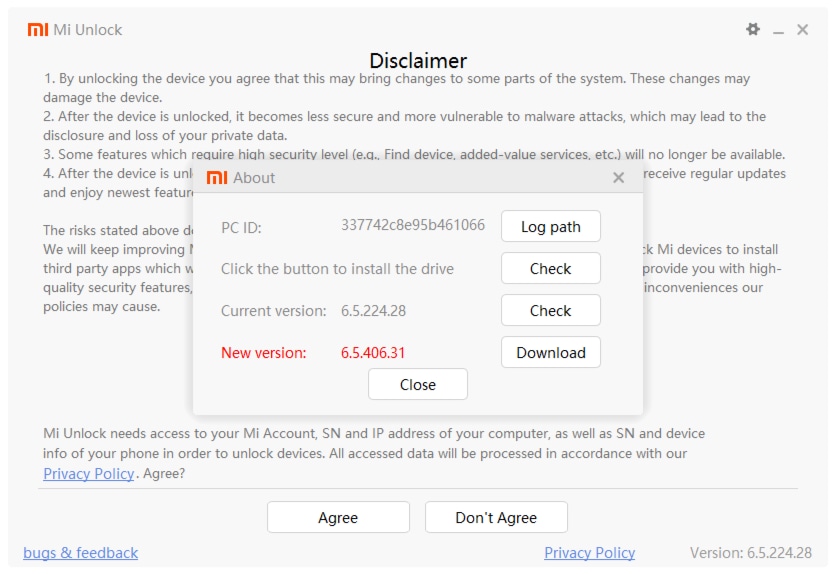Select the PC ID value 337742c8e95b461066
836x574 pixels.
(413, 225)
